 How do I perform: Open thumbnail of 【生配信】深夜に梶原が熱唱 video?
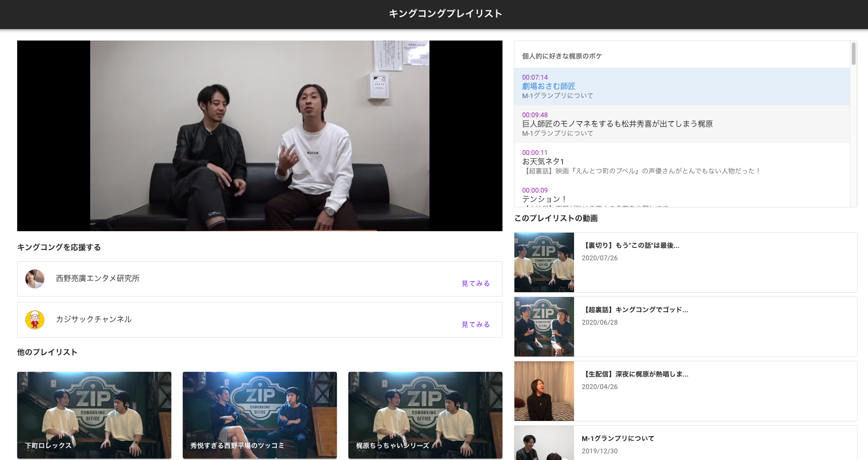[544, 391]
